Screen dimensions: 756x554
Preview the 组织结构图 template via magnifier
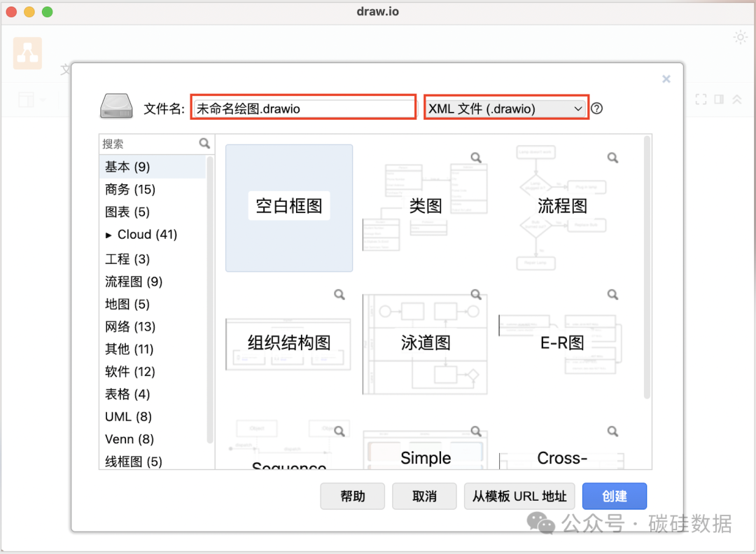339,295
